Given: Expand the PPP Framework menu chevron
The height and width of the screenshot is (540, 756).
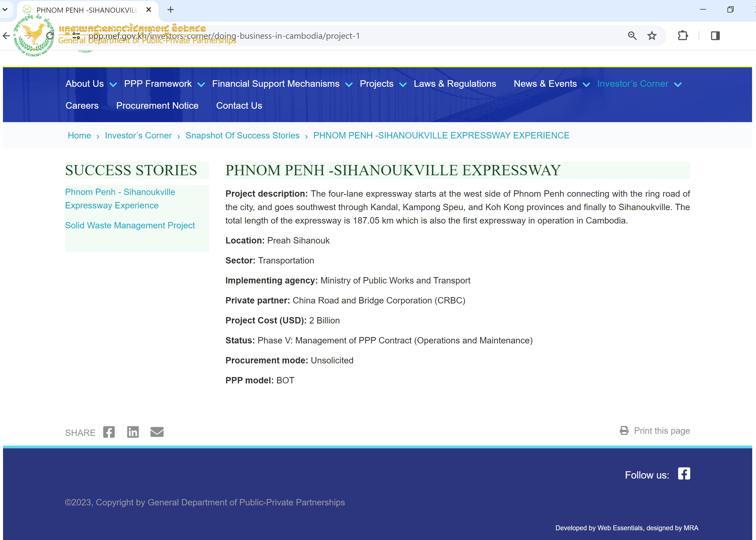Looking at the screenshot, I should [x=201, y=84].
